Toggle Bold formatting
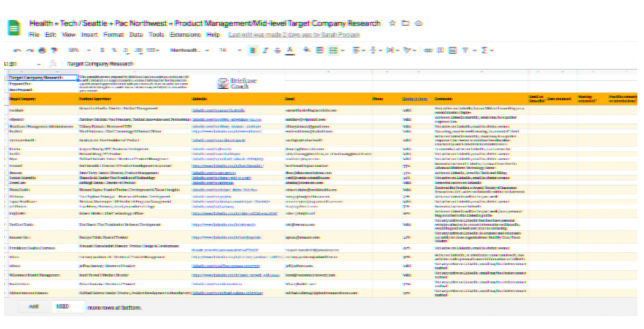Image resolution: width=644 pixels, height=329 pixels. (252, 50)
